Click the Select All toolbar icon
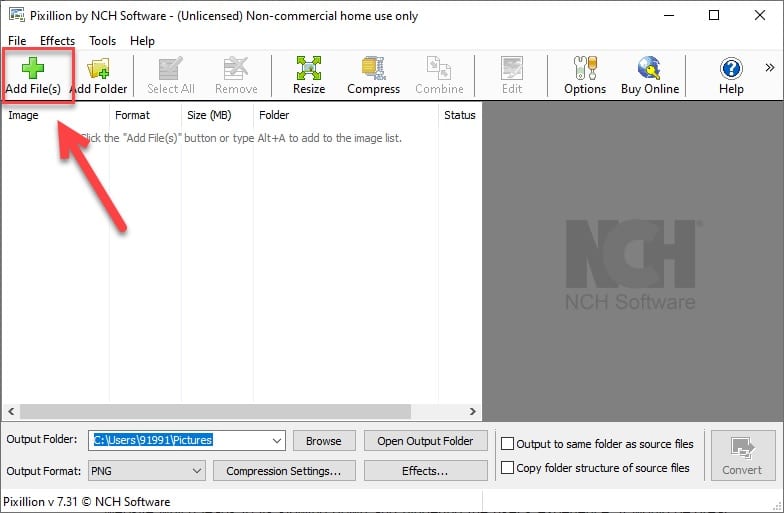784x513 pixels. (170, 76)
